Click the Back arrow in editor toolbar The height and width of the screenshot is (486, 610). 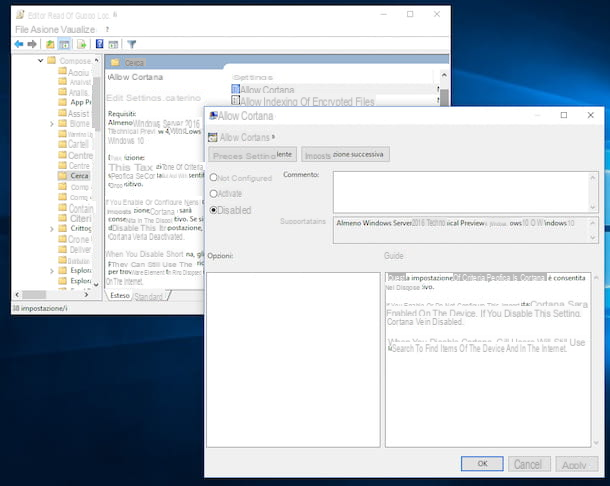click(x=19, y=44)
